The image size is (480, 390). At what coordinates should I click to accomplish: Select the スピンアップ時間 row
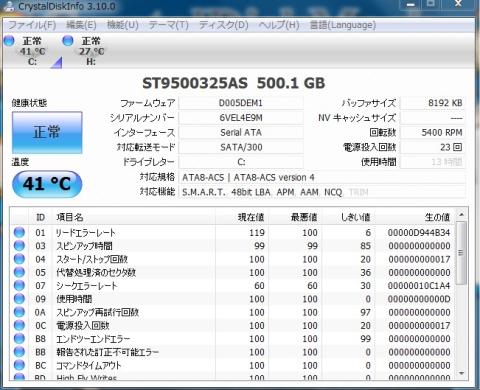coord(233,246)
